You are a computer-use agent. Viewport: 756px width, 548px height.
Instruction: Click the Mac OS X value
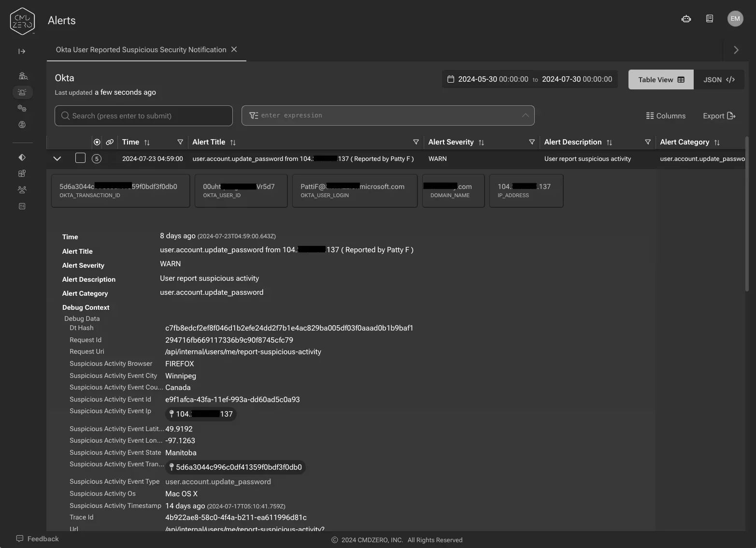point(181,494)
